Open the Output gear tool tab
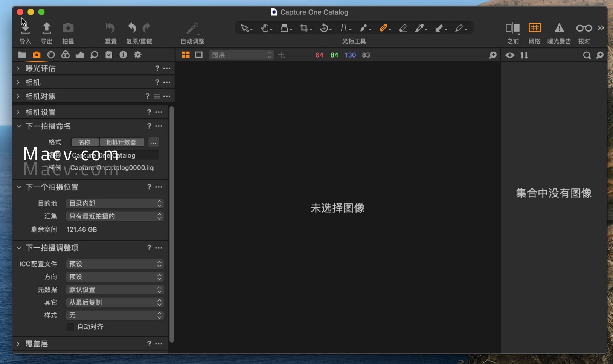Viewport: 613px width, 364px height. pyautogui.click(x=138, y=55)
